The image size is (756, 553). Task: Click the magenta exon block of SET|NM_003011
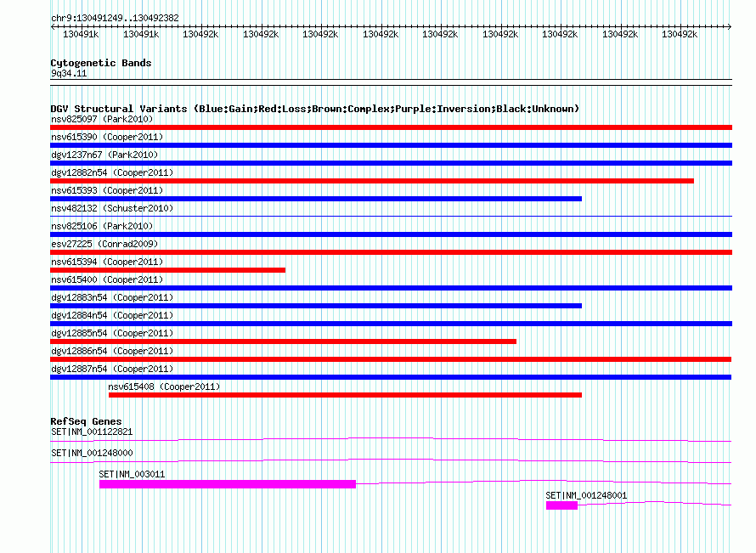228,484
